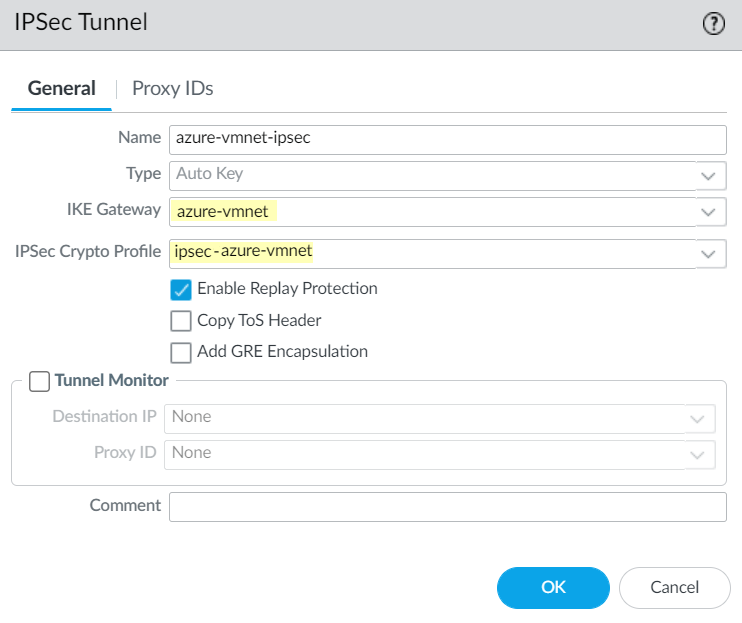Open the IKE Gateway dropdown arrow

[709, 211]
